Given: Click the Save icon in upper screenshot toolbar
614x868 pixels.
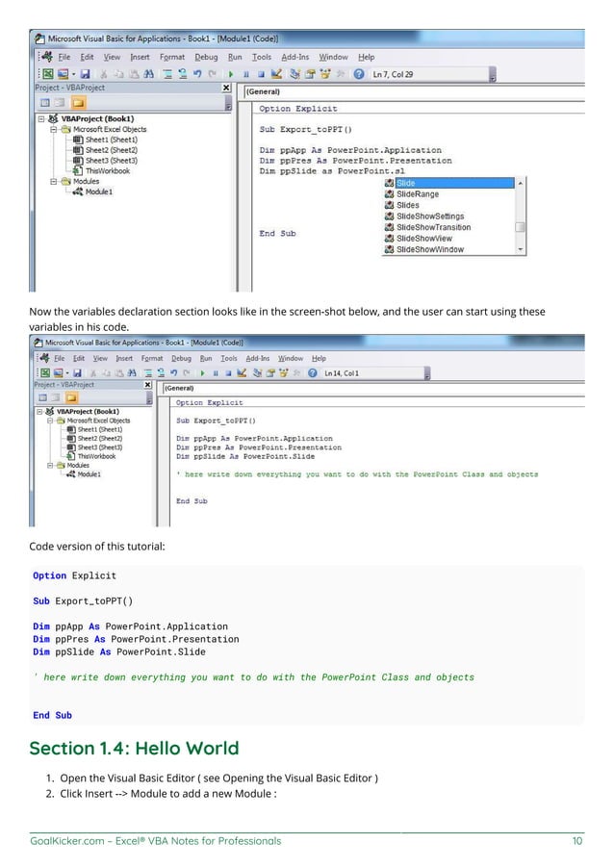Looking at the screenshot, I should (x=86, y=74).
